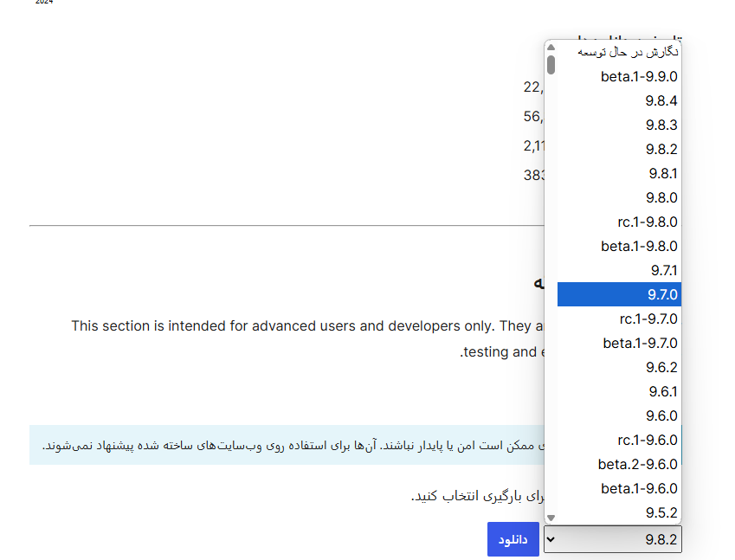The width and height of the screenshot is (735, 560).
Task: Click the blue دانلود download button
Action: pyautogui.click(x=513, y=539)
